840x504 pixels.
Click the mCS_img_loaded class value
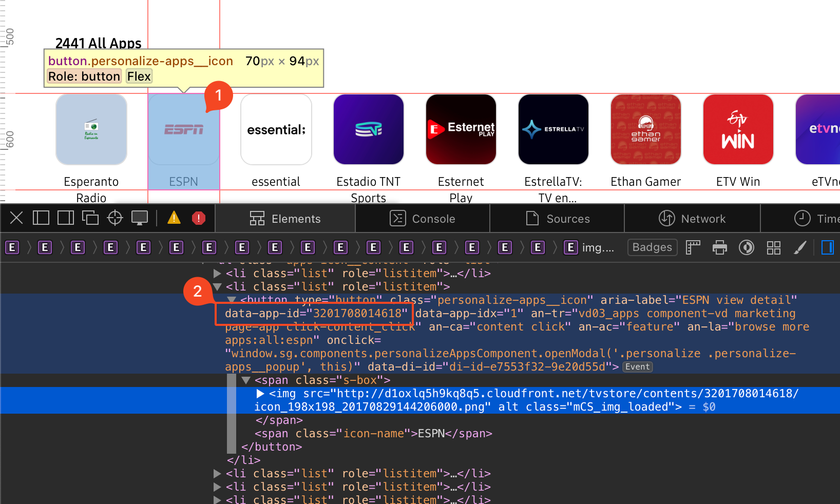point(621,407)
